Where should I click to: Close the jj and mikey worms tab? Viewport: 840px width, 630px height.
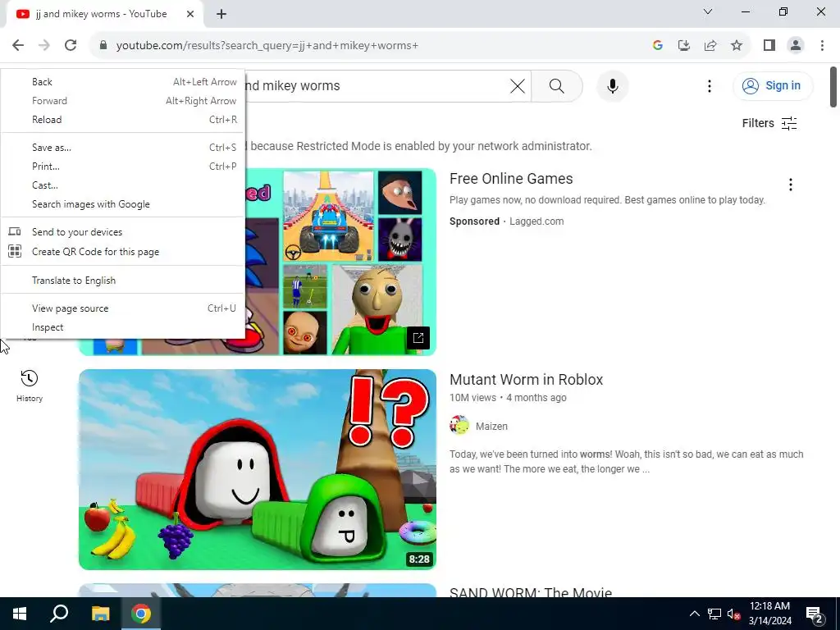(190, 14)
